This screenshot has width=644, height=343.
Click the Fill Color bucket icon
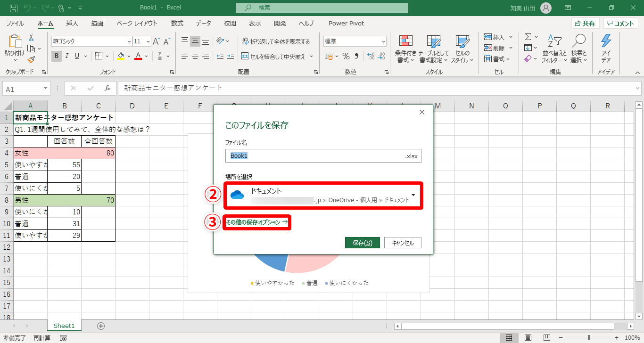121,56
